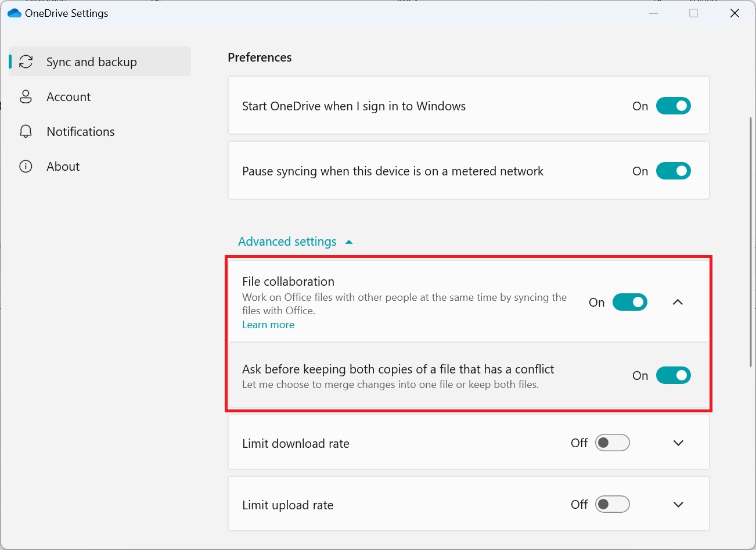Click the 'Preferences' heading text
The height and width of the screenshot is (550, 756).
260,57
